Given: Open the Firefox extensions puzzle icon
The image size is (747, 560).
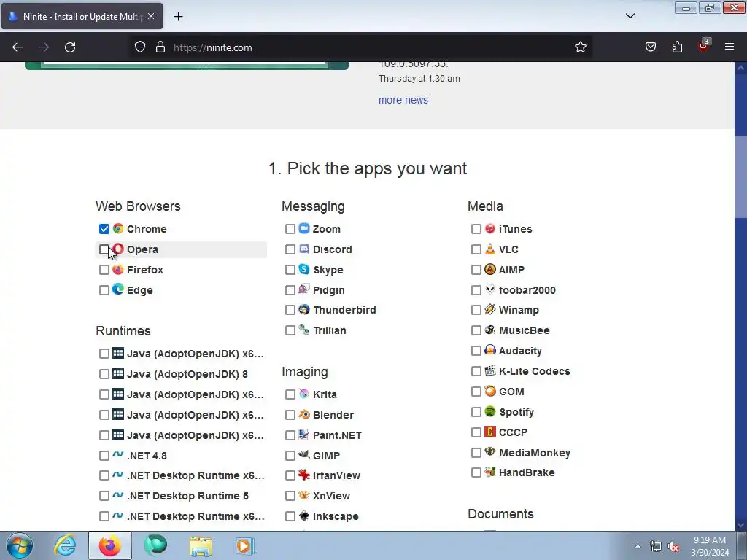Looking at the screenshot, I should click(x=677, y=47).
